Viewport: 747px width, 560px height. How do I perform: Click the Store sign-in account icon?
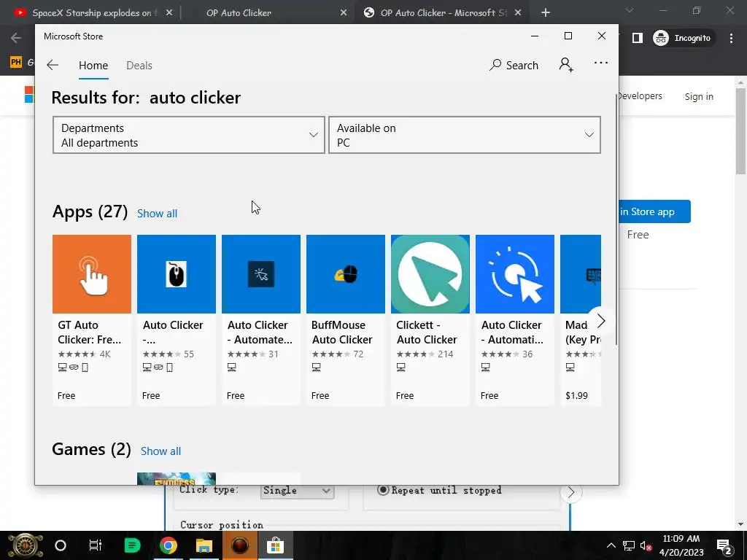coord(566,64)
